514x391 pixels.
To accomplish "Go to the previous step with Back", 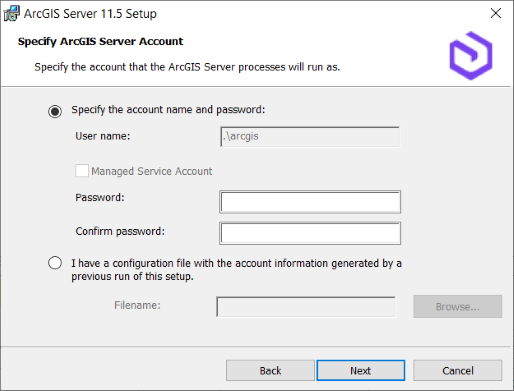I will [270, 370].
